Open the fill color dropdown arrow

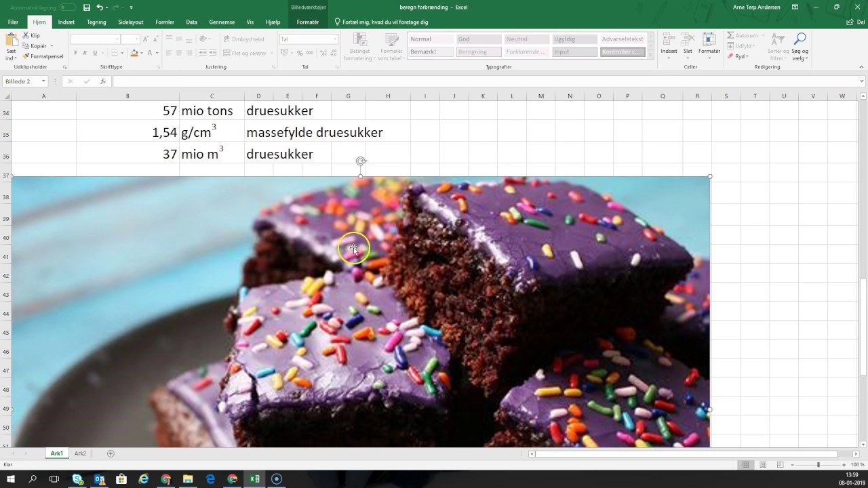(141, 53)
